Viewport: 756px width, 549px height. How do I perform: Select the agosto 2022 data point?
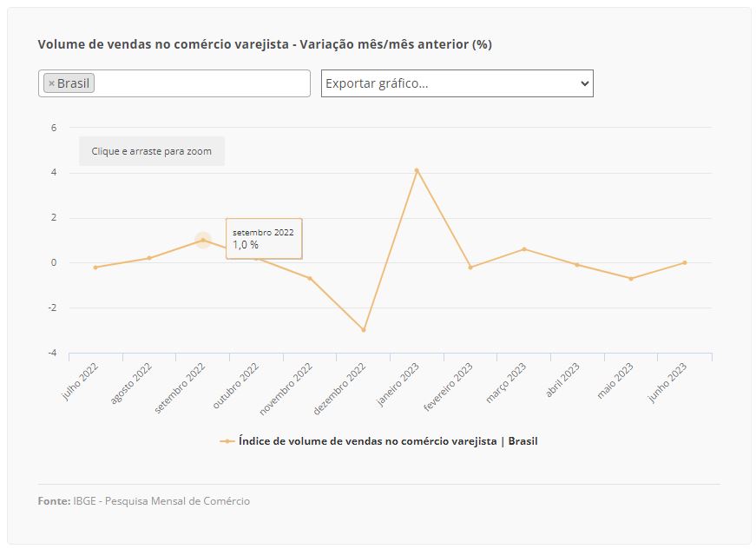(149, 258)
